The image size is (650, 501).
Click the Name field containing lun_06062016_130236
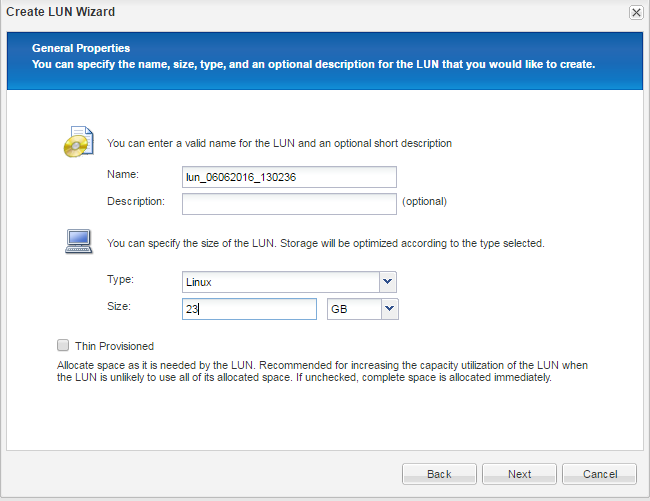[x=289, y=177]
